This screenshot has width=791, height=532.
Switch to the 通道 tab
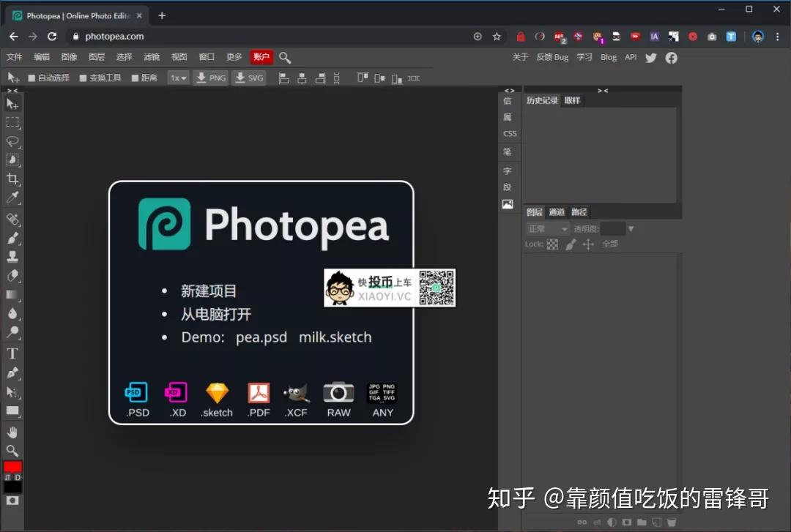point(557,211)
